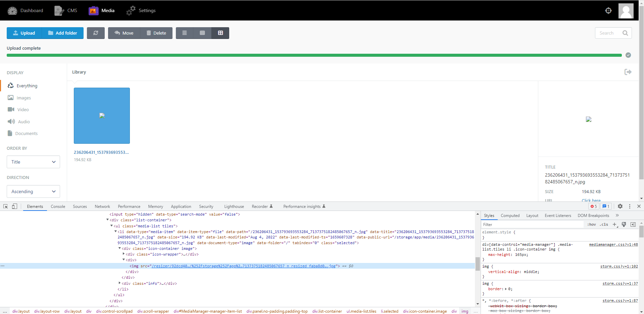The height and width of the screenshot is (314, 644).
Task: Enable the :hov pseudo-class toggle in Styles
Action: click(592, 224)
